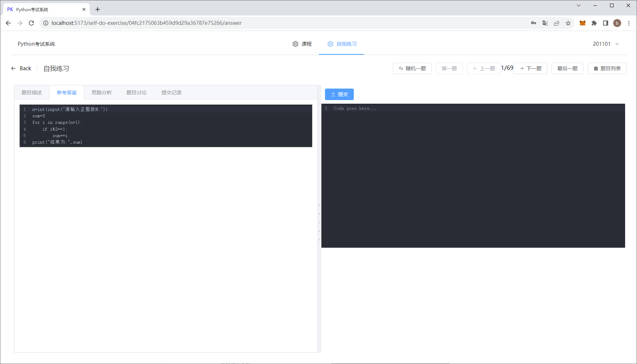Open the 题目列表 button
Screen dimensions: 637x364
click(x=607, y=68)
